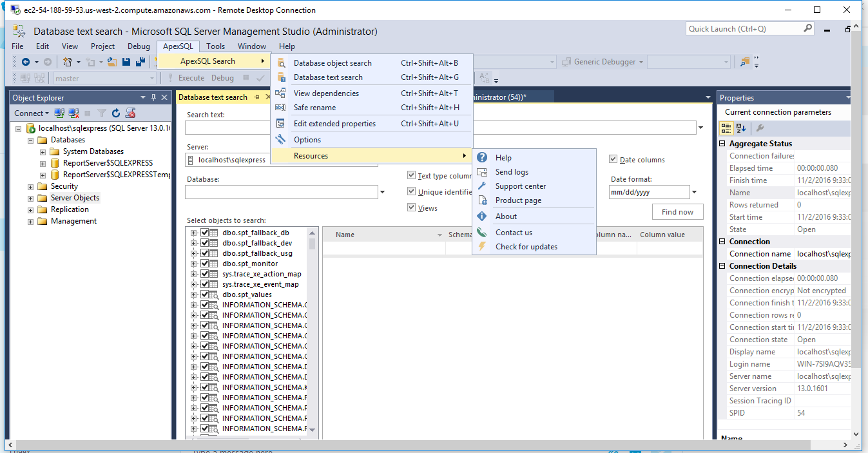
Task: Select the Categorized view icon in Properties
Action: click(727, 128)
